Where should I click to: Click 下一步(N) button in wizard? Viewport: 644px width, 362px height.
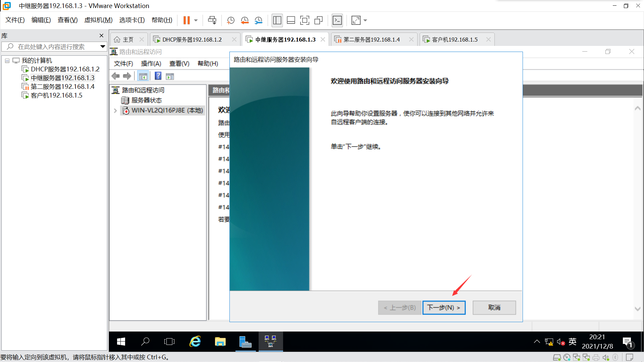[443, 307]
